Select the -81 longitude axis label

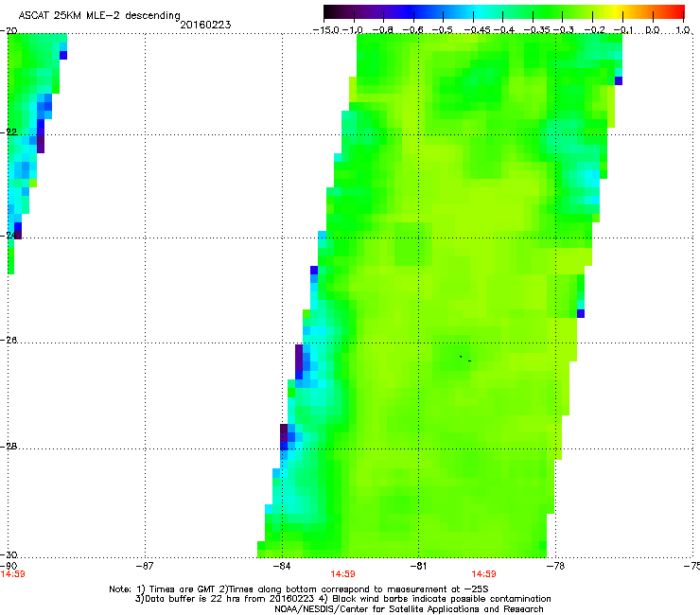(418, 566)
